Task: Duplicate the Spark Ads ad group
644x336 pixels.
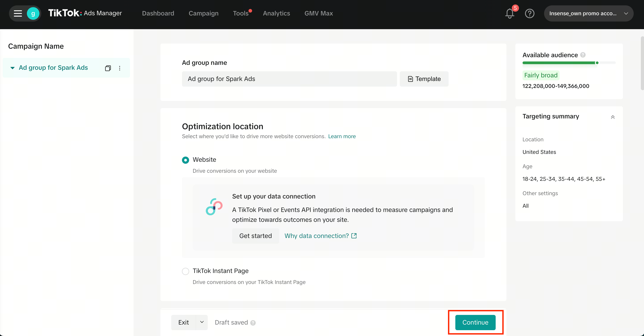Action: point(108,68)
